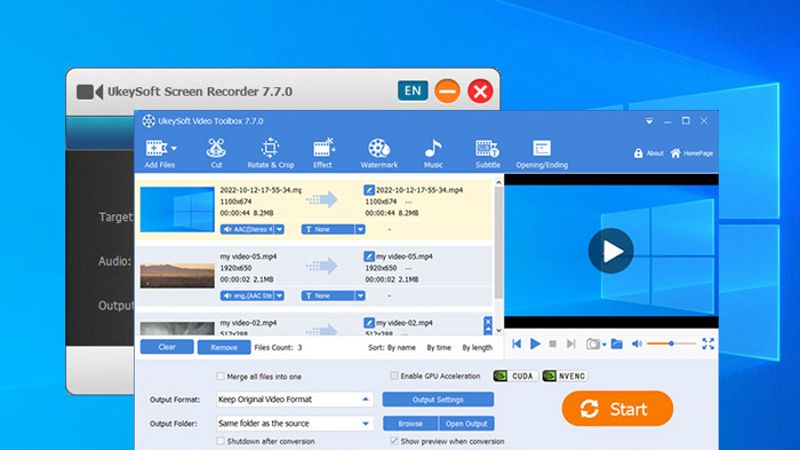Select the my video-02.mp4 thumbnail

pyautogui.click(x=177, y=328)
